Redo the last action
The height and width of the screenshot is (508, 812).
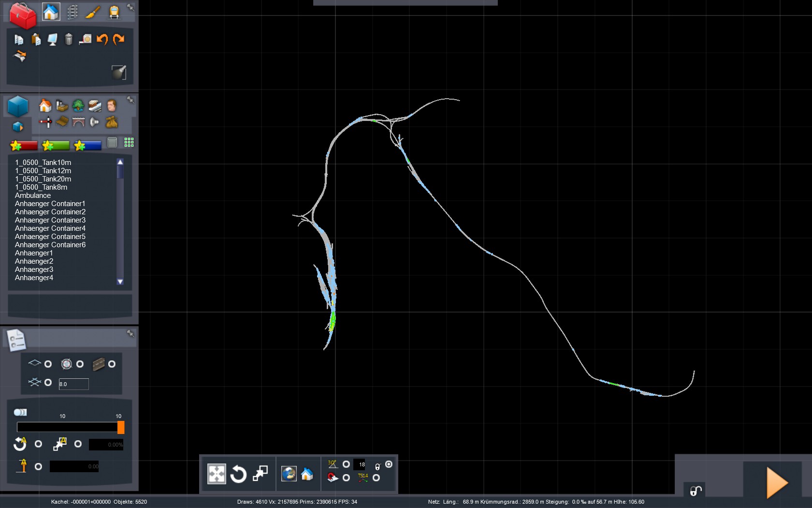pyautogui.click(x=118, y=39)
